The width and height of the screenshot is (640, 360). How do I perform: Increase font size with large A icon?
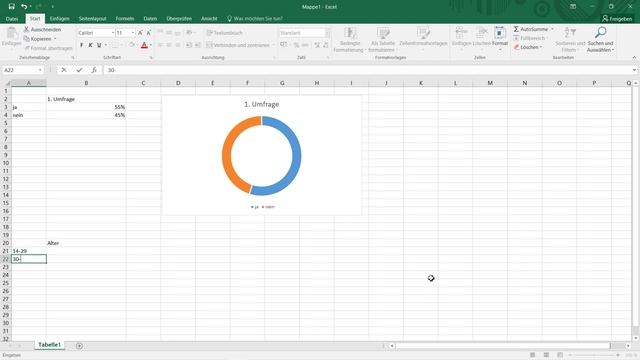[140, 33]
